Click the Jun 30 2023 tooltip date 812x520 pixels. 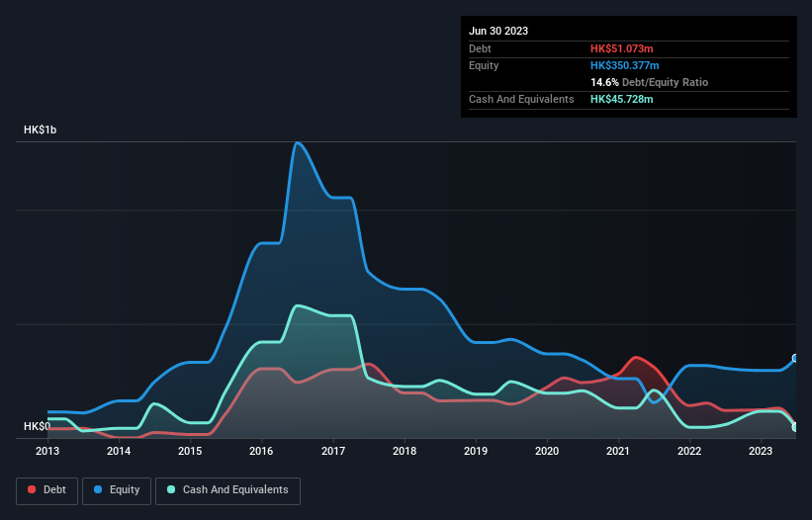coord(498,31)
